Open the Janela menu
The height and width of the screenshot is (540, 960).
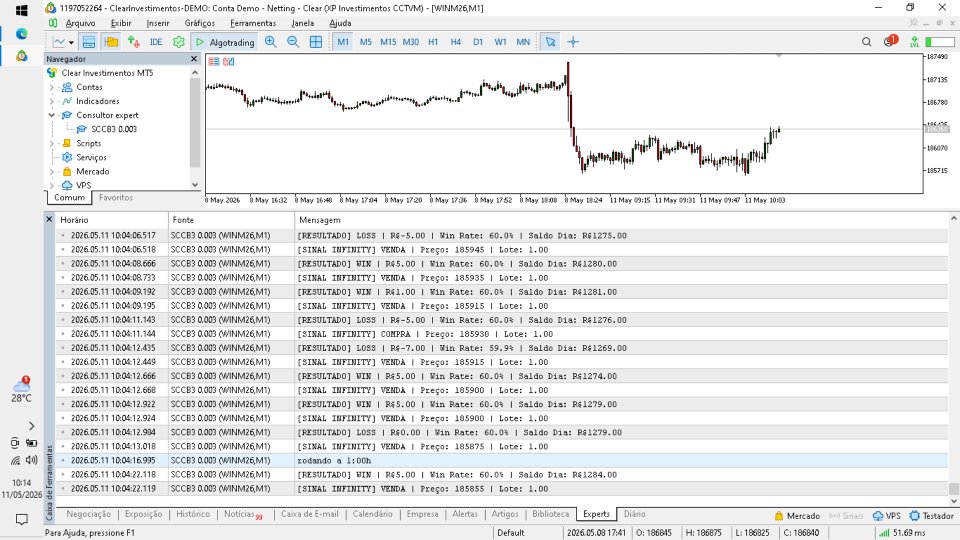(302, 23)
